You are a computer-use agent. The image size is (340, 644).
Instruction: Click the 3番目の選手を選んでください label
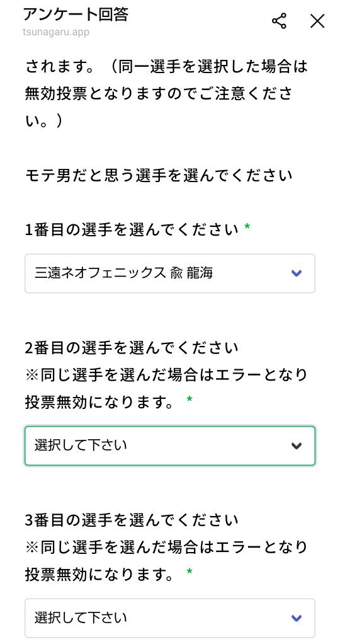[132, 520]
